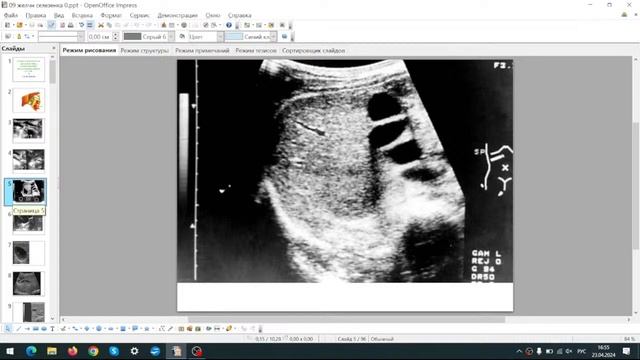Image resolution: width=640 pixels, height=360 pixels.
Task: Close the Слайды panel
Action: (x=53, y=48)
